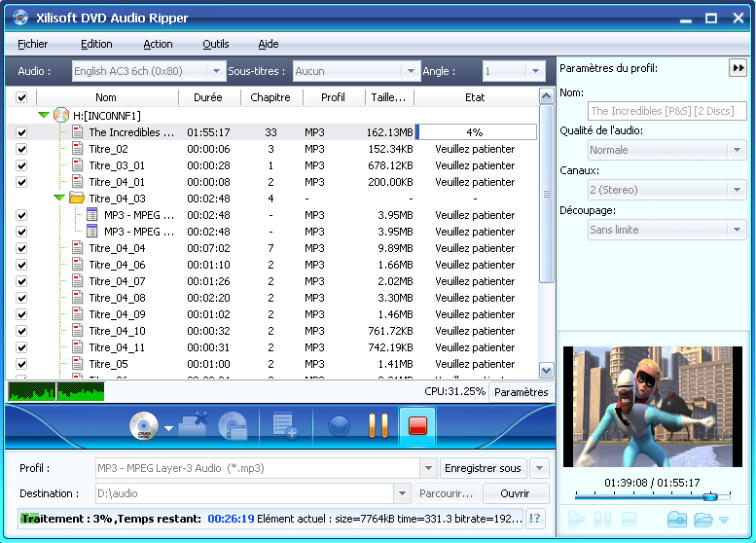Uncheck the Titre_04_04 checkbox
This screenshot has height=543, width=756.
click(21, 248)
